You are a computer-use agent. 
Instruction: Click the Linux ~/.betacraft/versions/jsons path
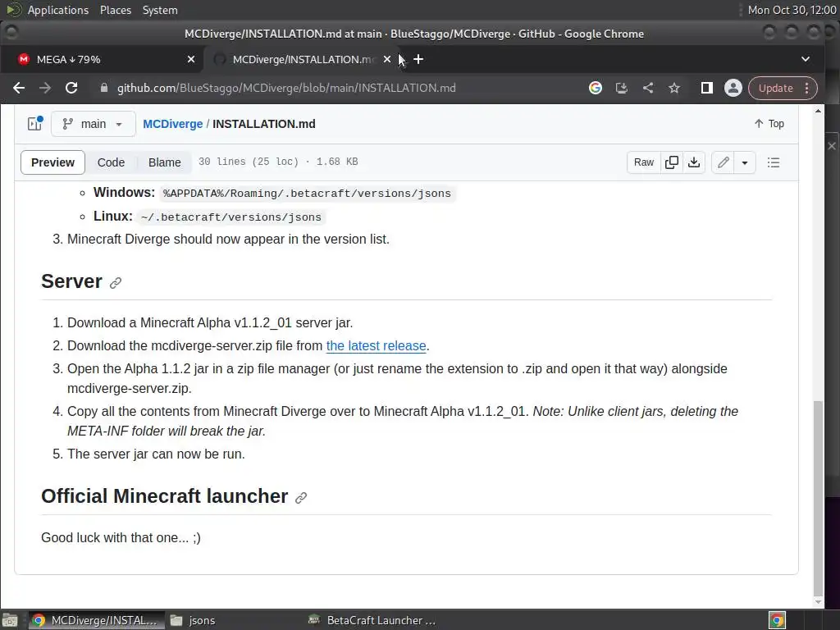click(231, 217)
